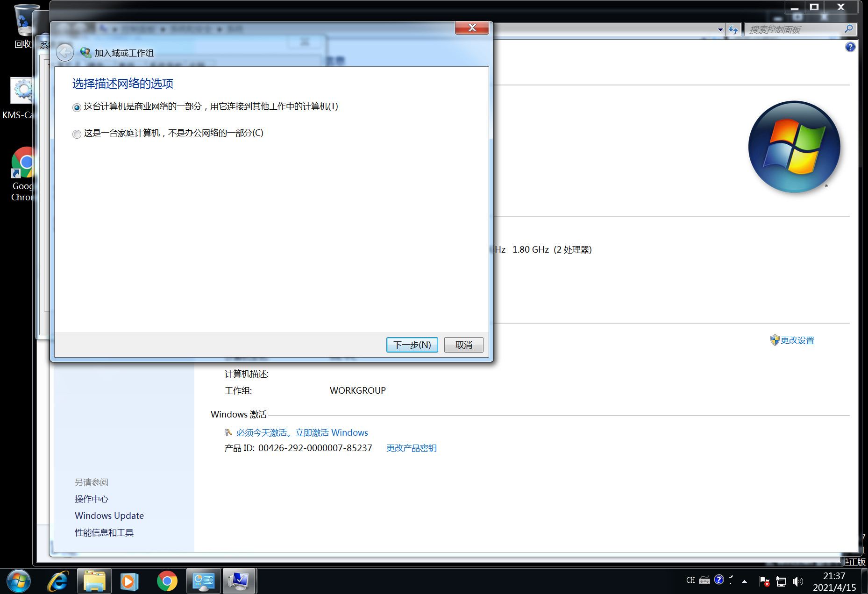Viewport: 868px width, 594px height.
Task: Select the KMS desktop shortcut icon
Action: pyautogui.click(x=21, y=97)
